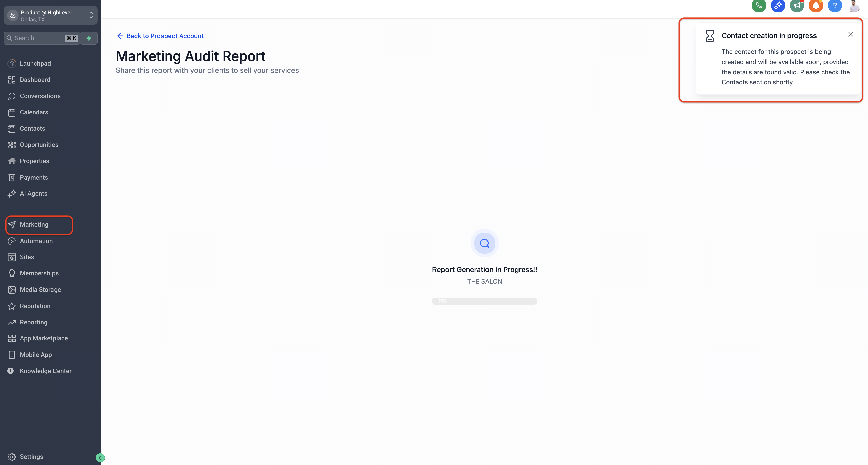The image size is (868, 465).
Task: Expand the Product @ HighLevel account switcher
Action: 50,16
